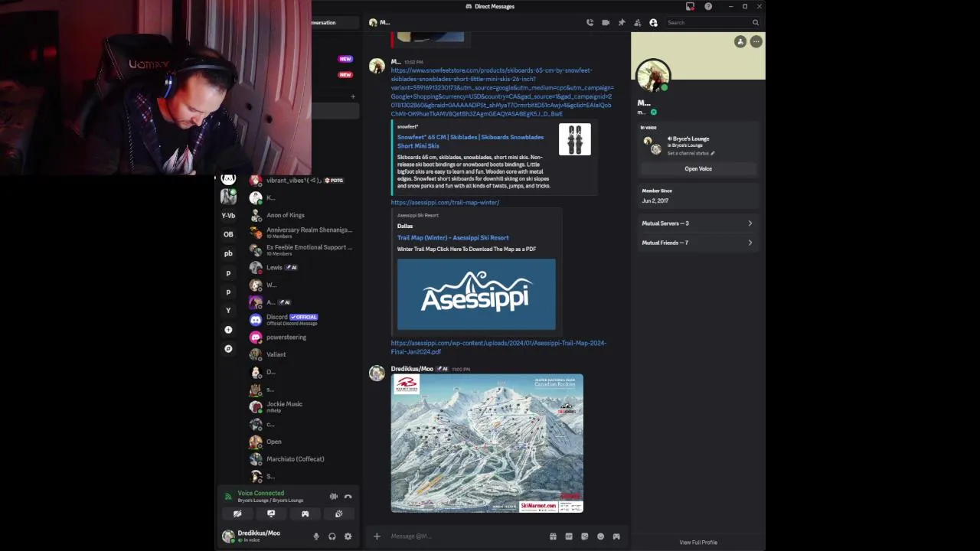Open soundboard in voice panel
Screen dimensions: 980x551
pyautogui.click(x=338, y=514)
